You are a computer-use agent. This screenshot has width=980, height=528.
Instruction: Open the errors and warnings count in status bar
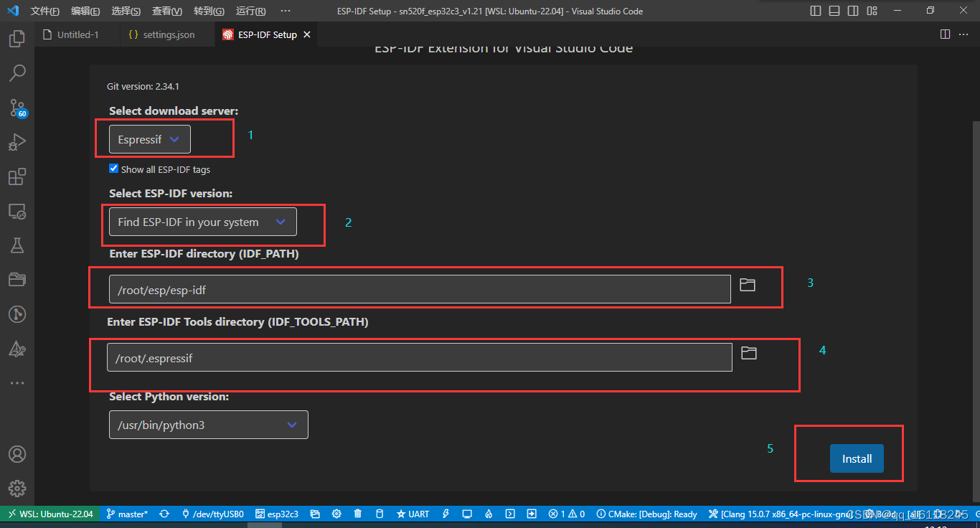coord(566,514)
